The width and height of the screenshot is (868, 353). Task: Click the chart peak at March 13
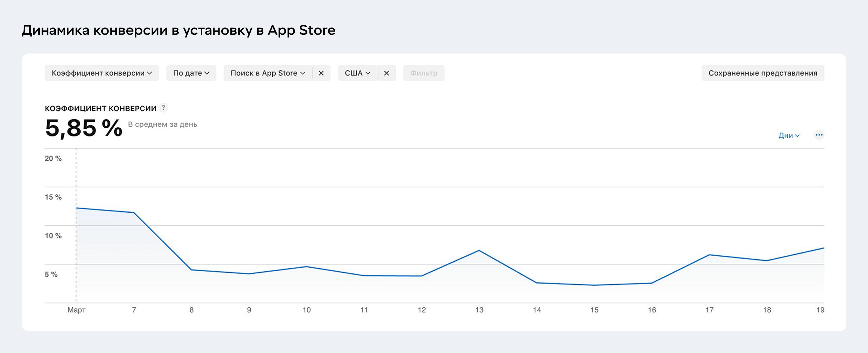pyautogui.click(x=479, y=250)
